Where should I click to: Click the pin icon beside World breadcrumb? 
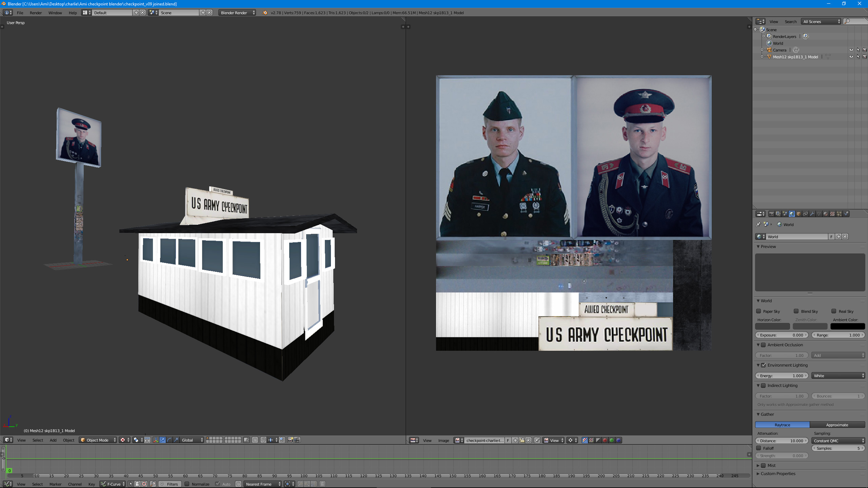[758, 224]
